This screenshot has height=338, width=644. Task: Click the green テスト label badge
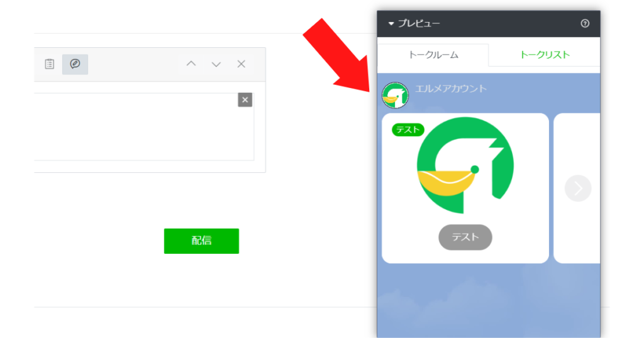(x=408, y=129)
